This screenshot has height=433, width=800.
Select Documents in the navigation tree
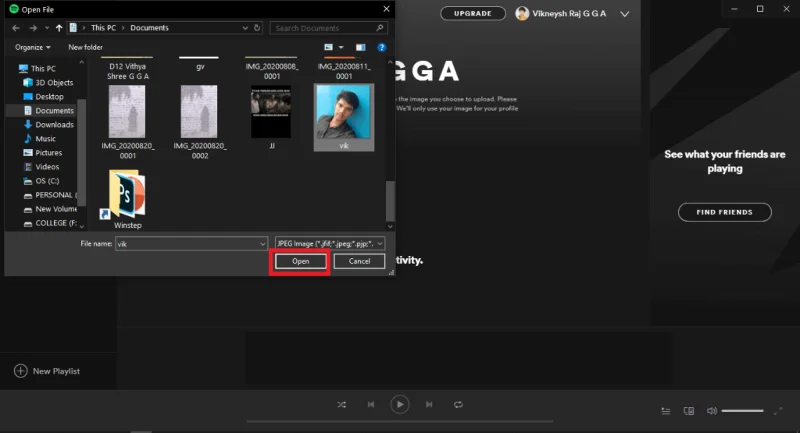click(49, 111)
